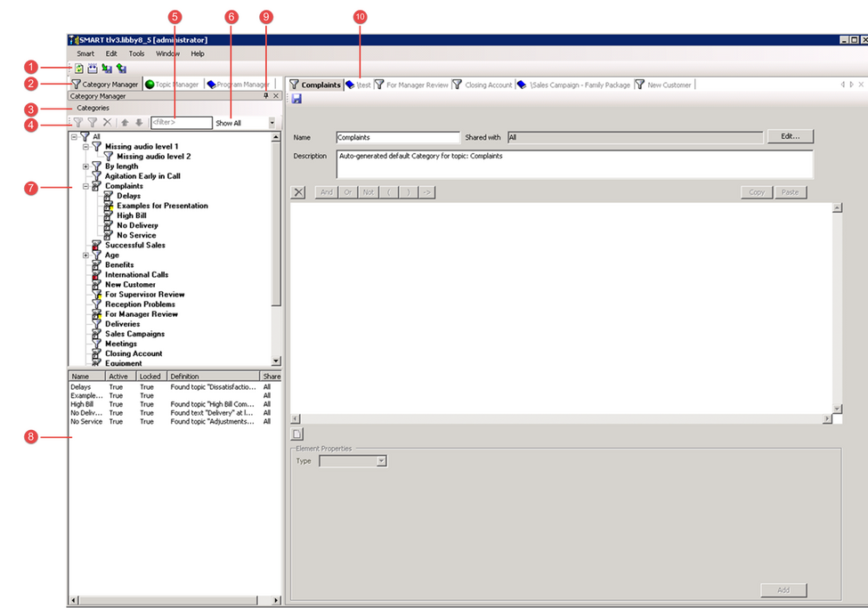Click the funnel icon beside Agitation Early in Call
868x608 pixels.
pos(97,176)
